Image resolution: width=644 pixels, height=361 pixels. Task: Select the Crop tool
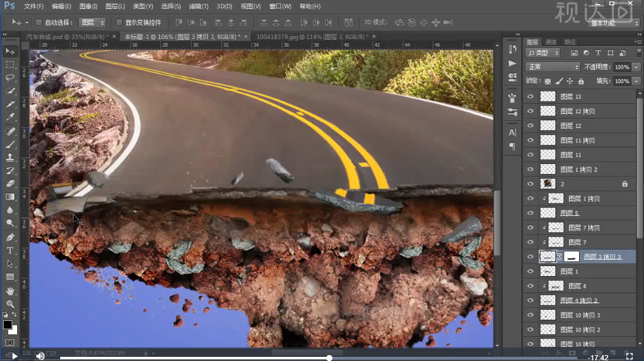pyautogui.click(x=10, y=104)
